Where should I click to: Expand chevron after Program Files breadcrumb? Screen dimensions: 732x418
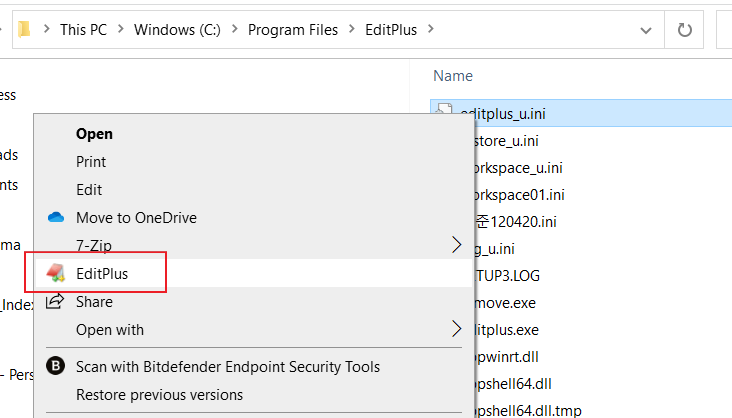(x=352, y=29)
